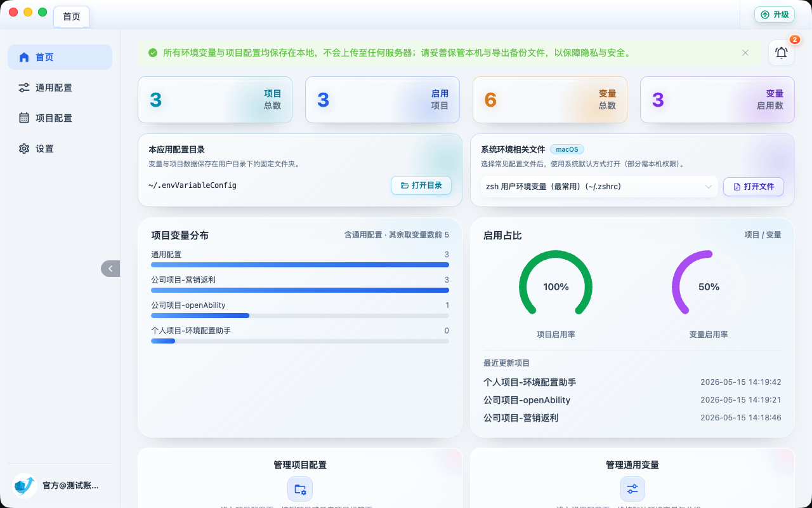This screenshot has height=508, width=812.
Task: Click the 通用配置 sliders icon in sidebar
Action: click(24, 88)
